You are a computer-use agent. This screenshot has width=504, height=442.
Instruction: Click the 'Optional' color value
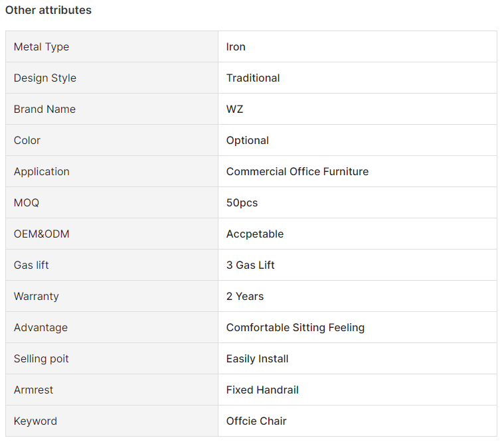coord(248,141)
